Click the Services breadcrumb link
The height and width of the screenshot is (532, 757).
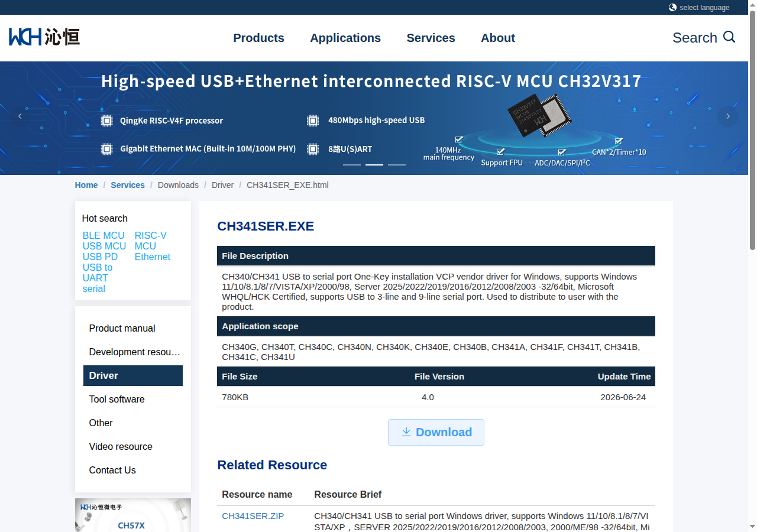128,185
